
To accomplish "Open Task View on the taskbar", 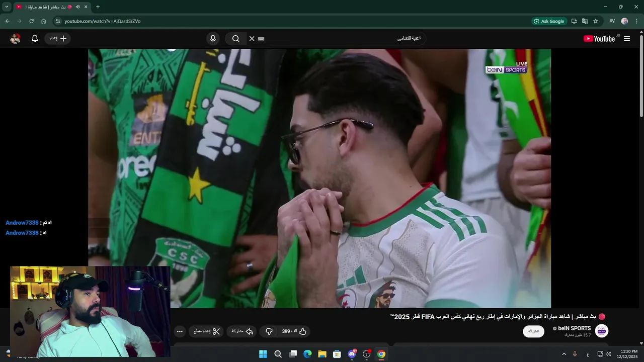I will (293, 354).
